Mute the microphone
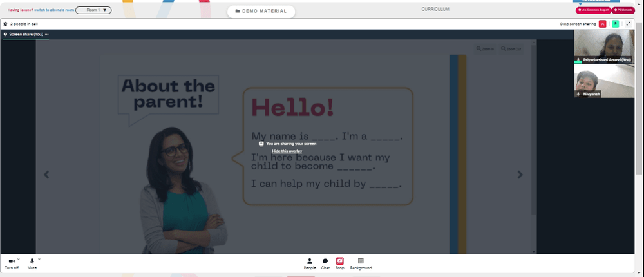The height and width of the screenshot is (277, 644). click(x=32, y=263)
